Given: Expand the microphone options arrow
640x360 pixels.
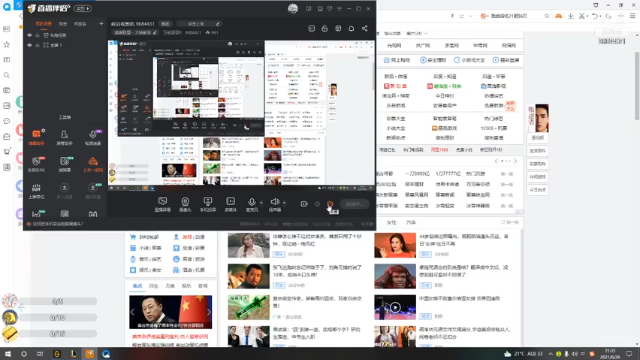Looking at the screenshot, I should coord(261,202).
